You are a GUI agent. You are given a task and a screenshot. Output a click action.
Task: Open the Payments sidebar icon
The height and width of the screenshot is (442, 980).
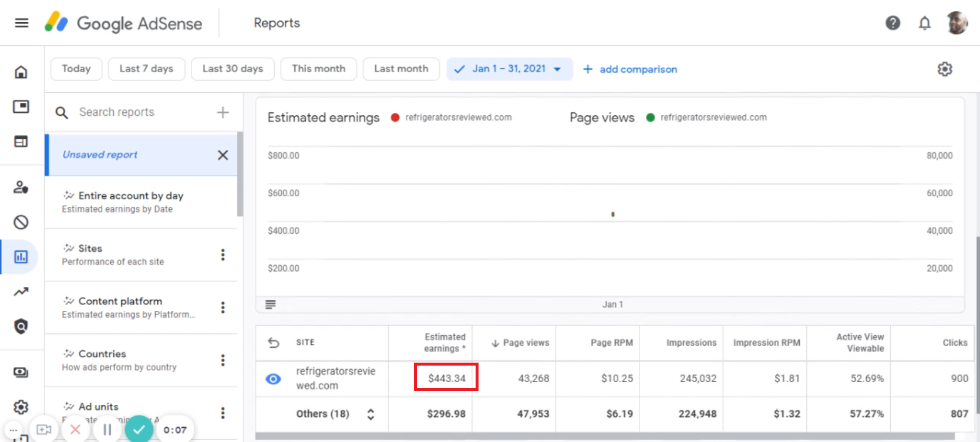[21, 372]
